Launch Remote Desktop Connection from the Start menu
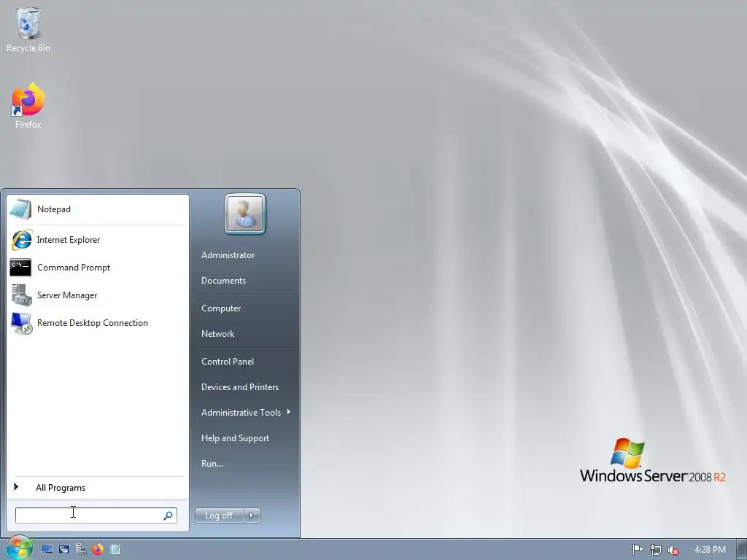Screen dimensions: 747x560 tap(98, 323)
